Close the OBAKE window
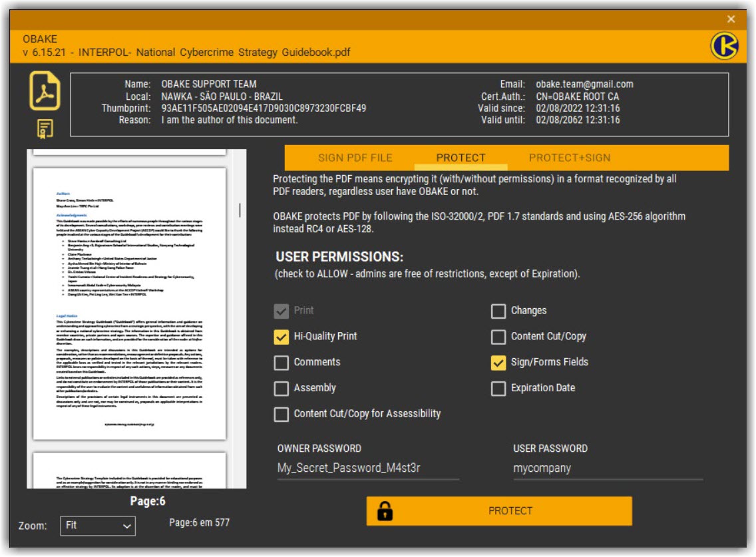The image size is (756, 557). (x=731, y=19)
